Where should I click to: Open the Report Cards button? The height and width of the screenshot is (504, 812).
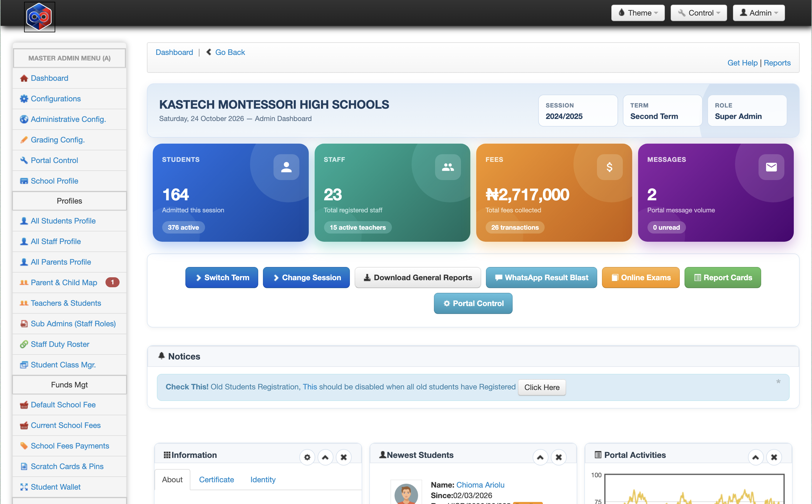pyautogui.click(x=723, y=278)
